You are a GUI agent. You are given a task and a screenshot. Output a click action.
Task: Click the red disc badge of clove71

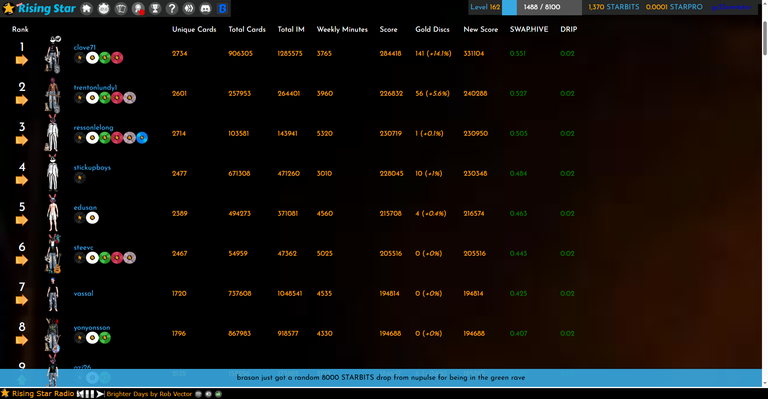pos(117,58)
